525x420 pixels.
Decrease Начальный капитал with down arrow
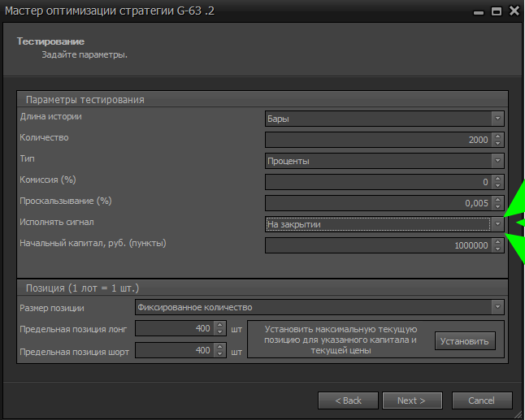point(497,249)
